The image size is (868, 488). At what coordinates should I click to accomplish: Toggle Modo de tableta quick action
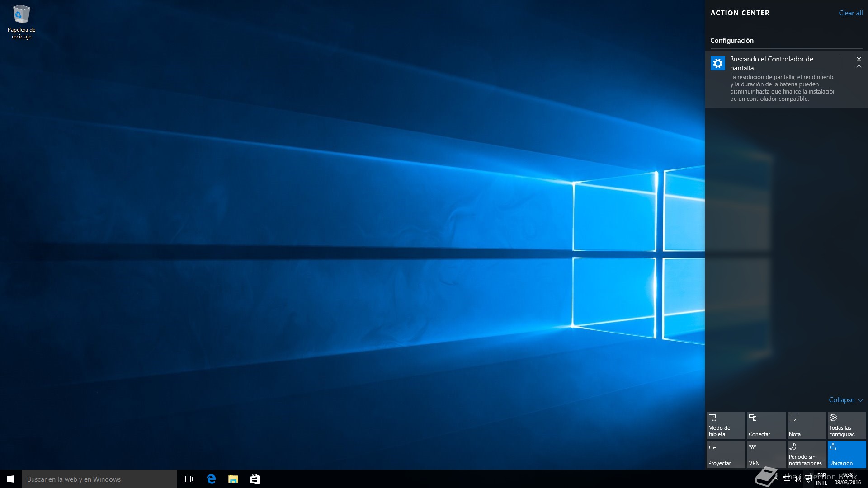point(726,425)
